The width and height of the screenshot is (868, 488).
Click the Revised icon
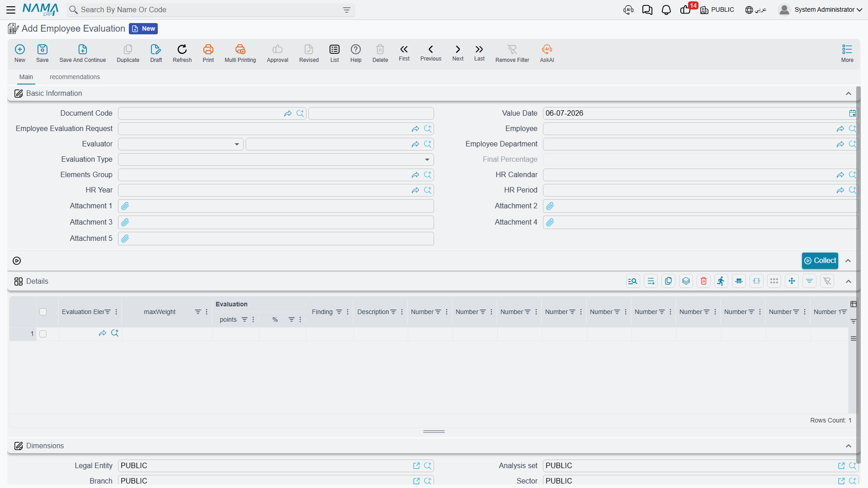pyautogui.click(x=309, y=53)
